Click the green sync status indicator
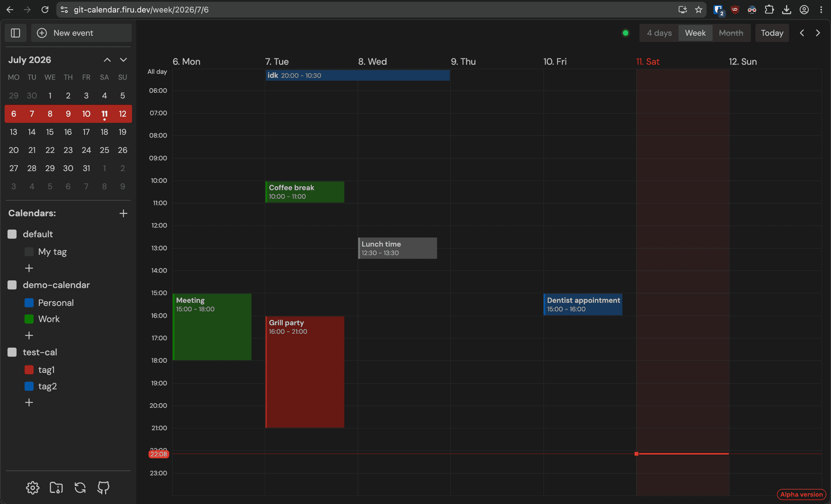Screen dimensions: 831x504 pyautogui.click(x=626, y=33)
